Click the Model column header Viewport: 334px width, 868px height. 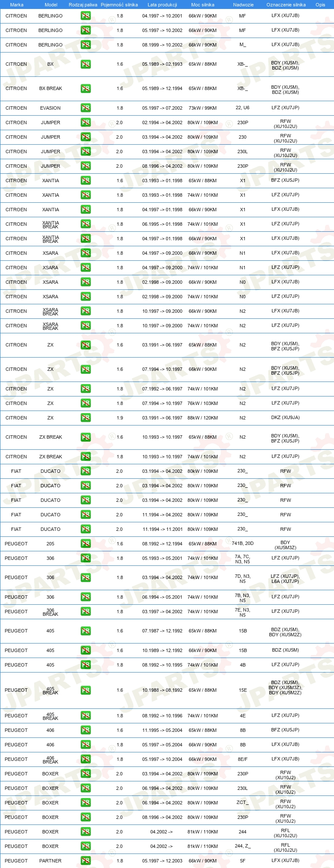click(x=51, y=5)
